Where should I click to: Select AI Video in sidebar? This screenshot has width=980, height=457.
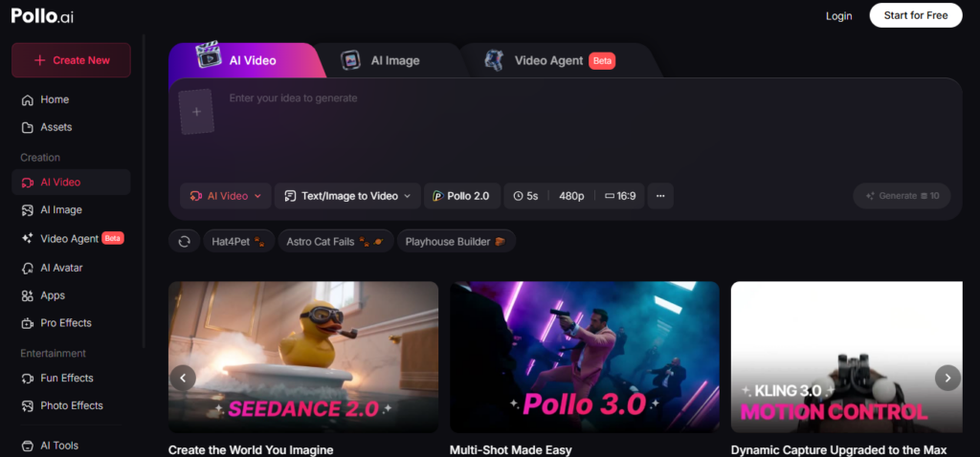(x=71, y=183)
